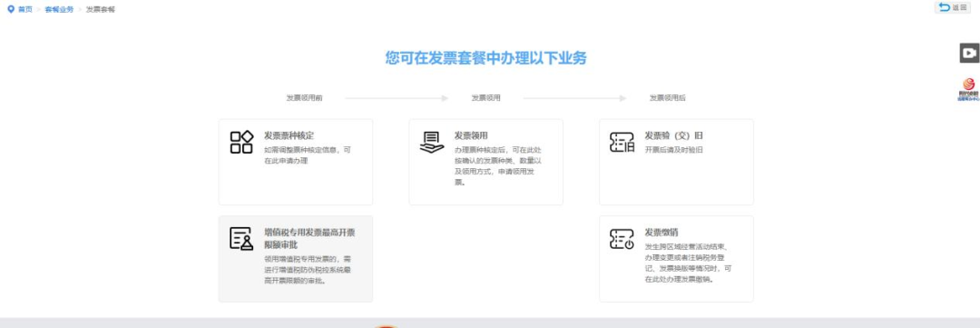Click the 发票领用前 stage label
The image size is (980, 328).
(304, 98)
